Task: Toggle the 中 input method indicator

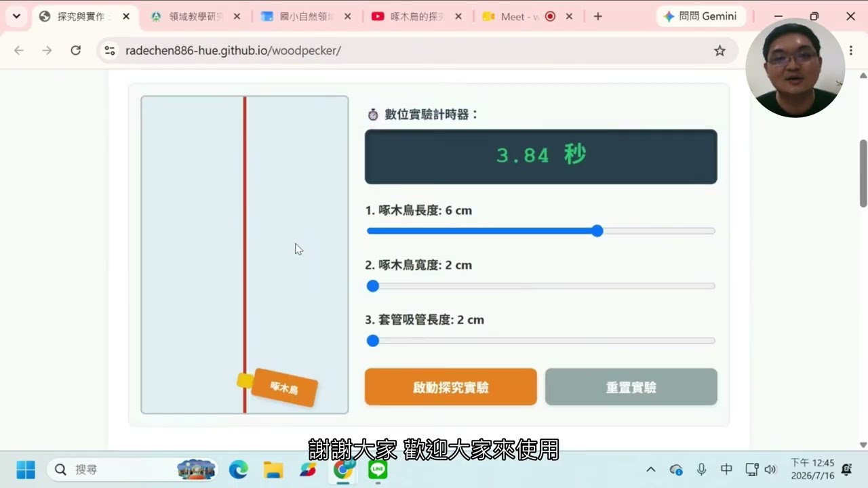Action: (x=726, y=469)
